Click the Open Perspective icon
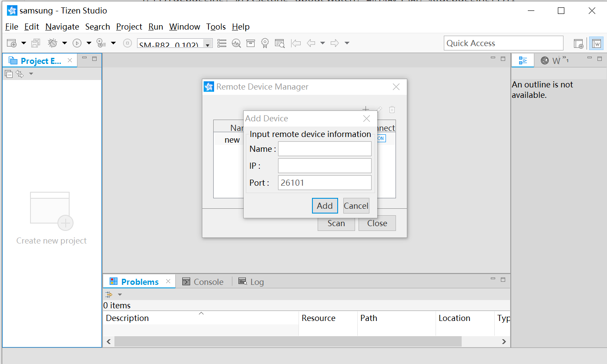 pos(578,43)
